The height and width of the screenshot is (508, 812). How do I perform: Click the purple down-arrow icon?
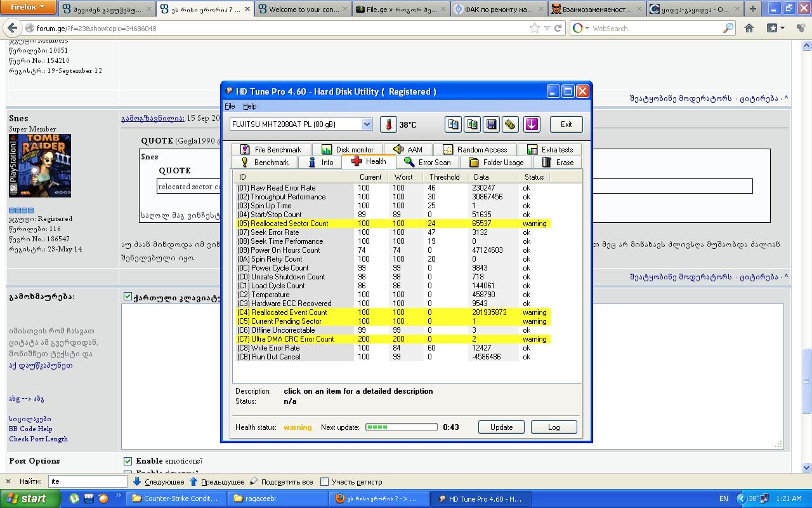pos(532,124)
